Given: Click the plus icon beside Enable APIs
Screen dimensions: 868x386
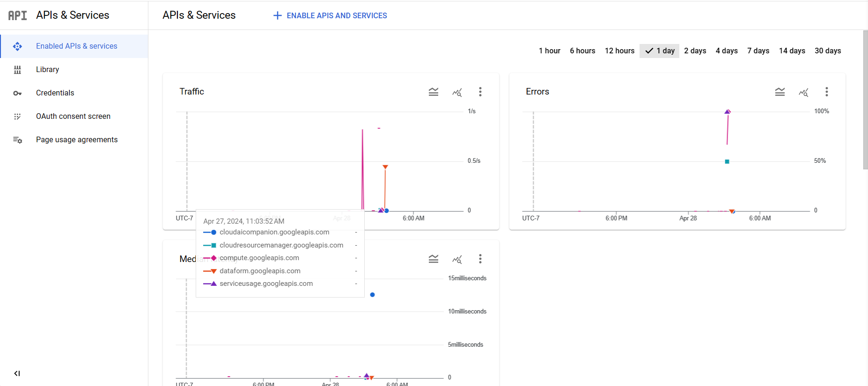Looking at the screenshot, I should (x=277, y=15).
